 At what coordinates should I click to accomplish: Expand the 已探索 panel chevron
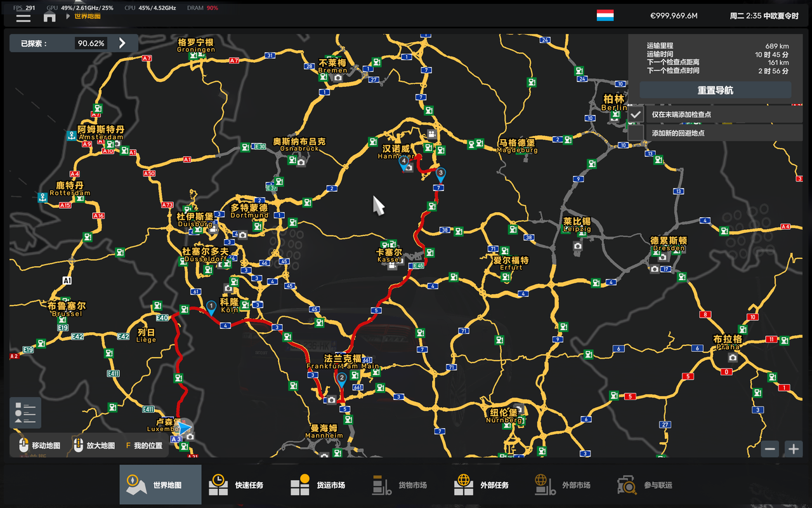(x=122, y=43)
